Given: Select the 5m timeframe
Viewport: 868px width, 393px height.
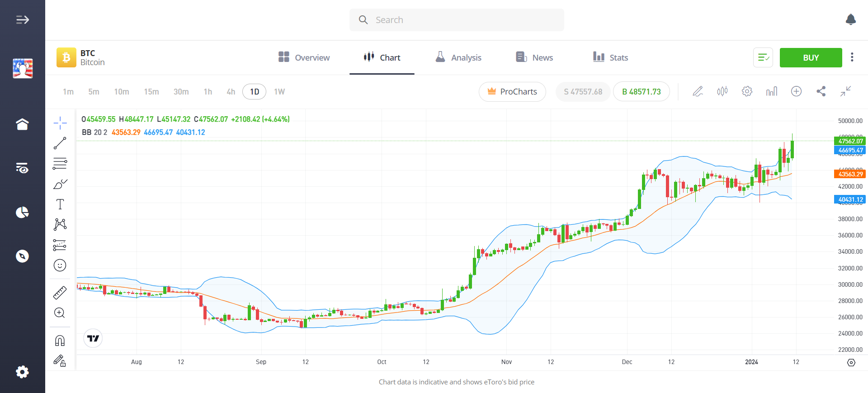Looking at the screenshot, I should click(94, 92).
